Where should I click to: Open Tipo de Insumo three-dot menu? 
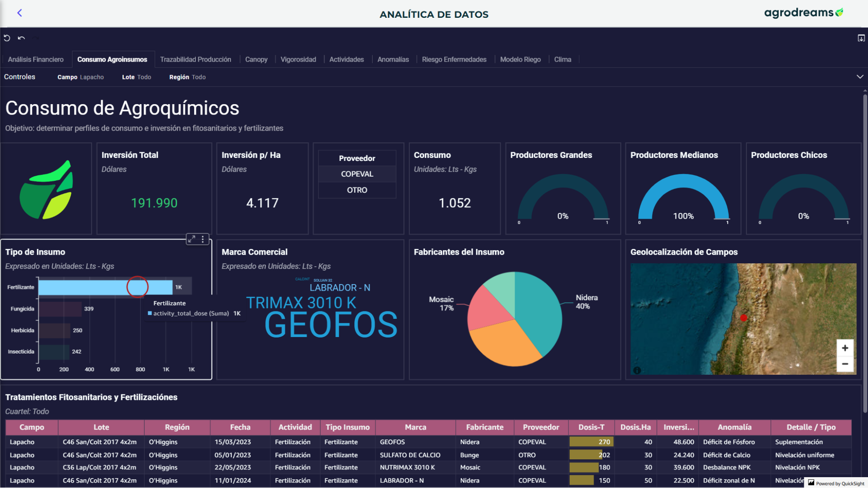(x=203, y=239)
